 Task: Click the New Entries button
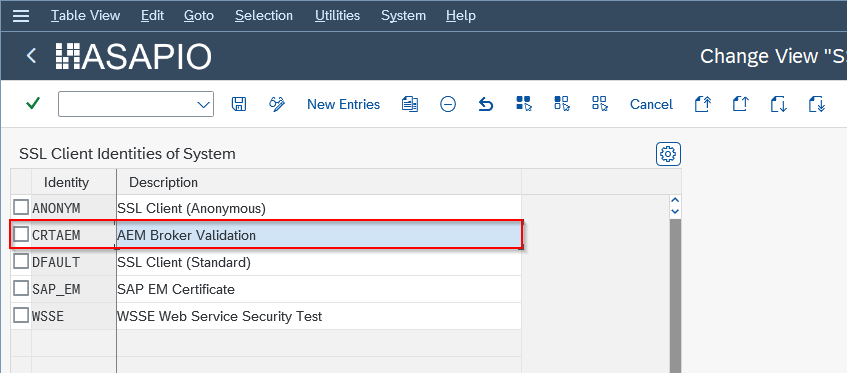[x=344, y=104]
